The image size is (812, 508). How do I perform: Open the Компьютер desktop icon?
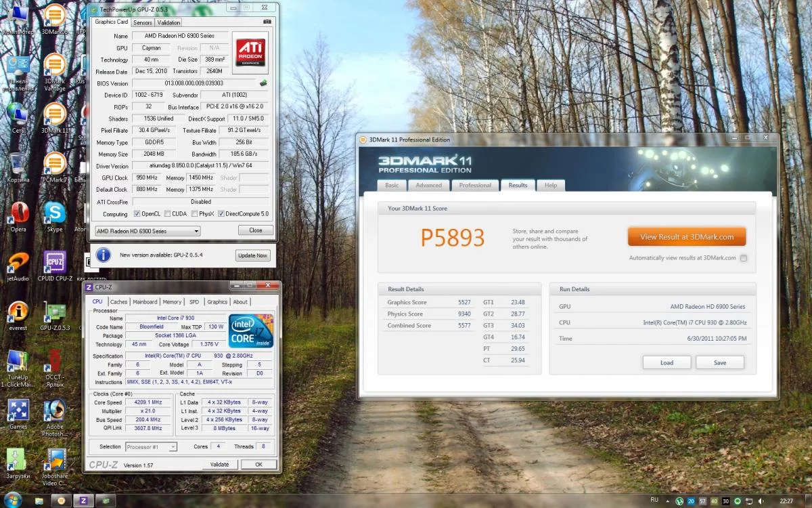pyautogui.click(x=18, y=20)
